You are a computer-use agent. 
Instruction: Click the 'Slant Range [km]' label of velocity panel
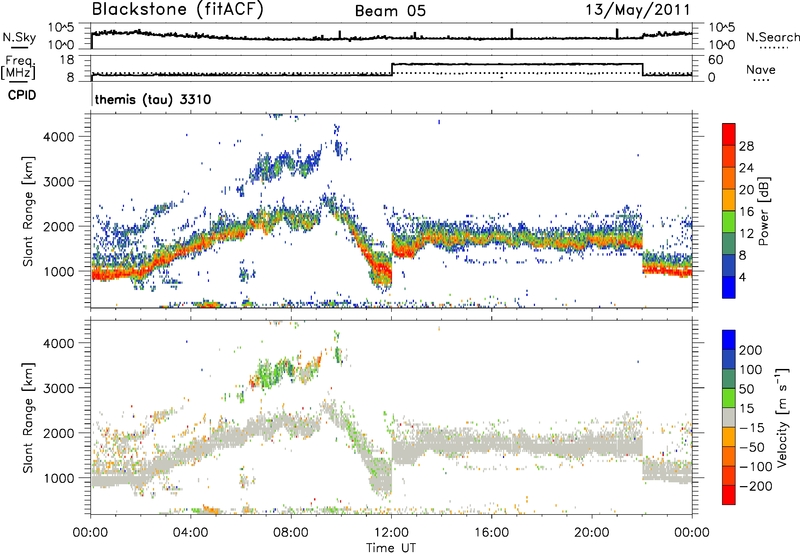pyautogui.click(x=28, y=418)
